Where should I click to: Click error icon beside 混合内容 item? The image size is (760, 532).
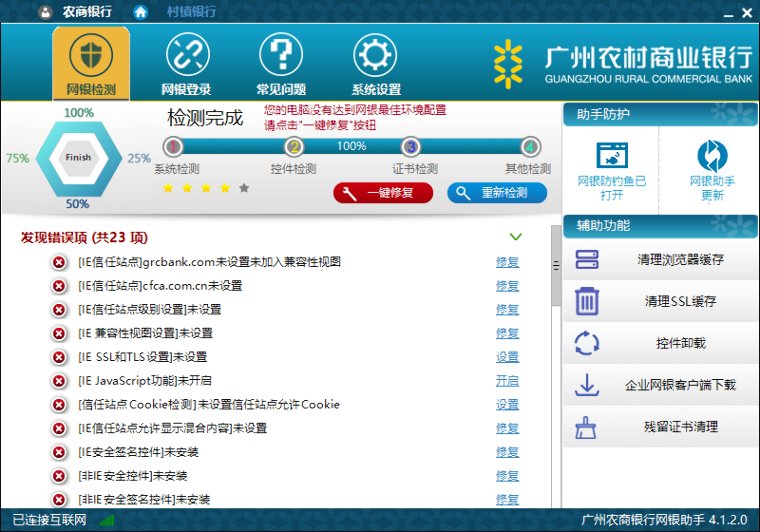59,429
